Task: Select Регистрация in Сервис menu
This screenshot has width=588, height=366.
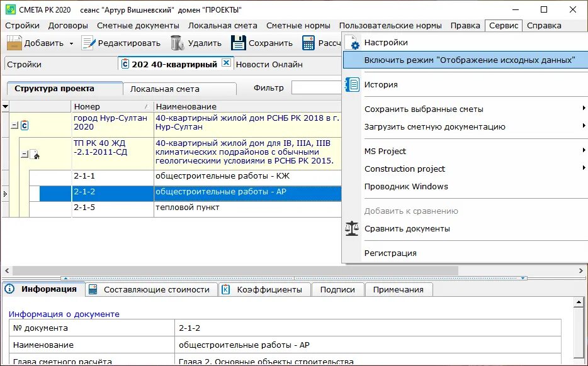Action: pyautogui.click(x=390, y=253)
